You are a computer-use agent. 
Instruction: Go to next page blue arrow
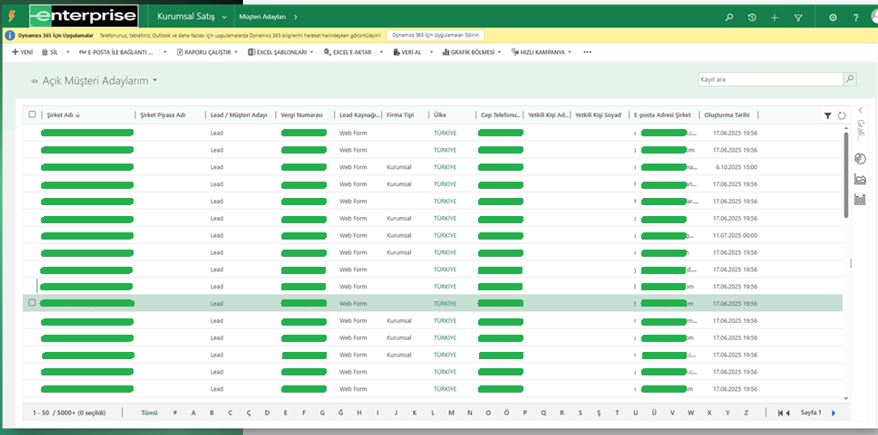pyautogui.click(x=834, y=413)
